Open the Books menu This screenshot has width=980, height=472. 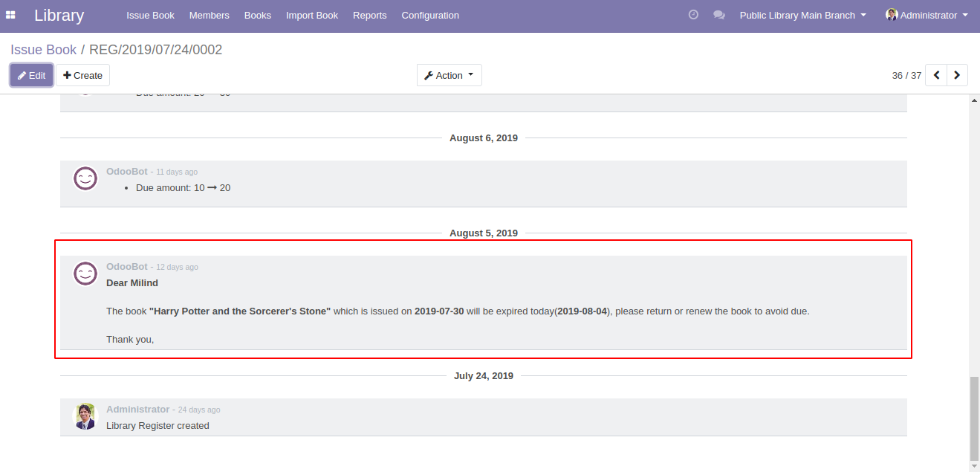[258, 15]
